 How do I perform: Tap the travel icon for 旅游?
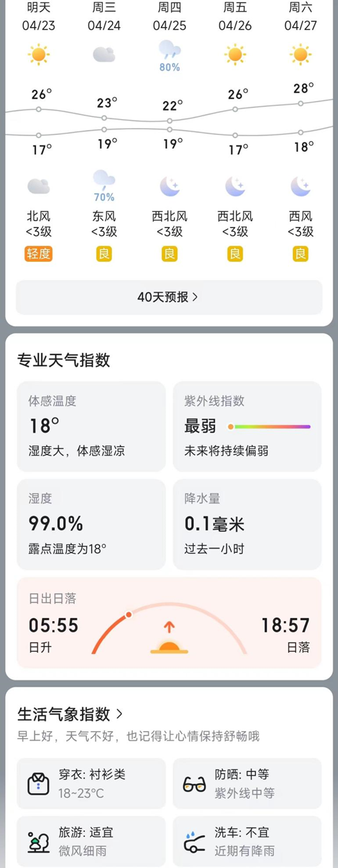coord(39,842)
